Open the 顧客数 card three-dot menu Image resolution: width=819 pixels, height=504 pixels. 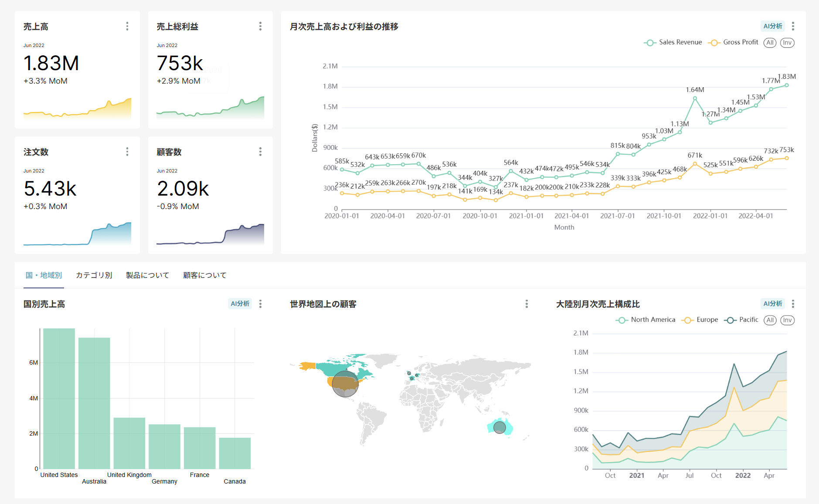pos(260,152)
